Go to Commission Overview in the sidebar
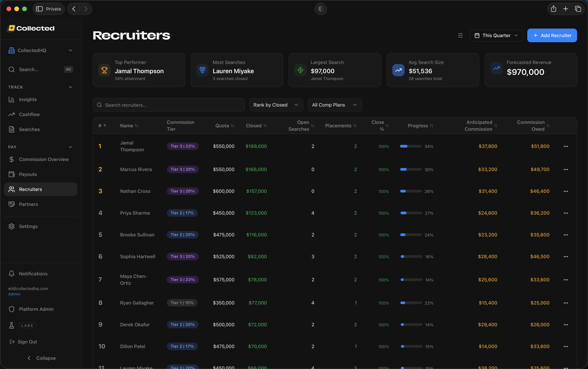The width and height of the screenshot is (588, 369). 44,159
